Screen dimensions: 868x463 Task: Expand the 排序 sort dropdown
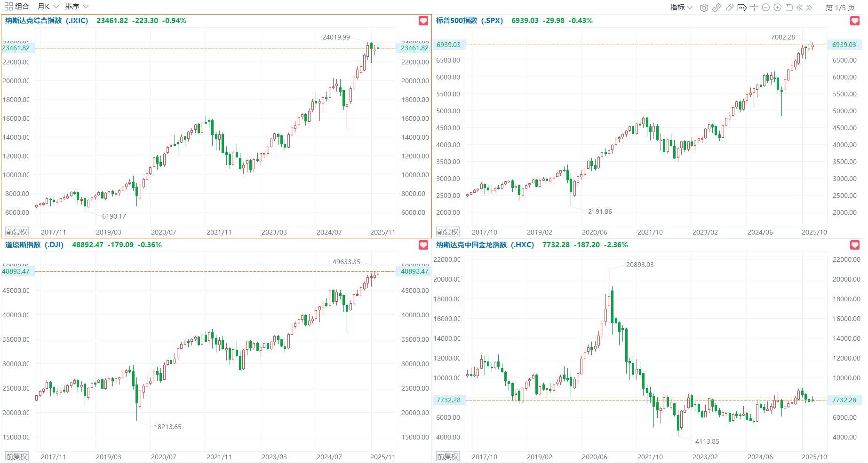point(76,7)
